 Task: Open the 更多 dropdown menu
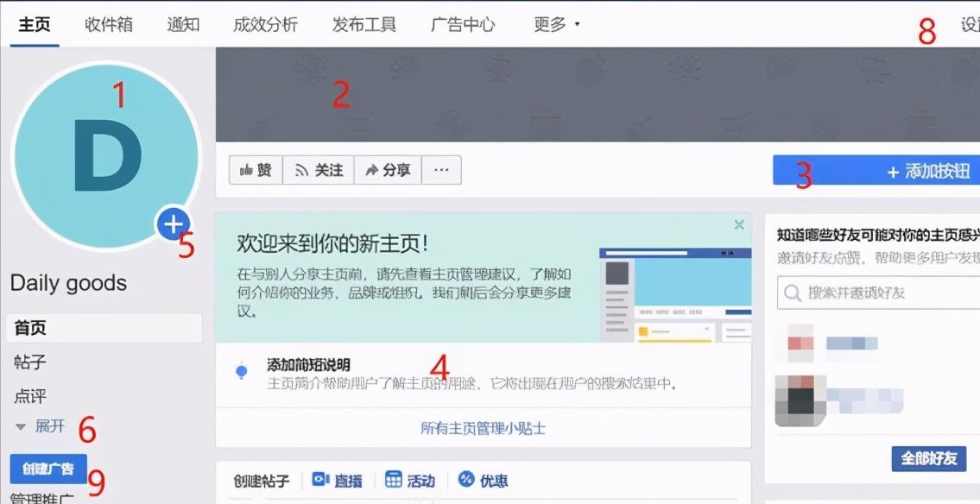coord(552,24)
